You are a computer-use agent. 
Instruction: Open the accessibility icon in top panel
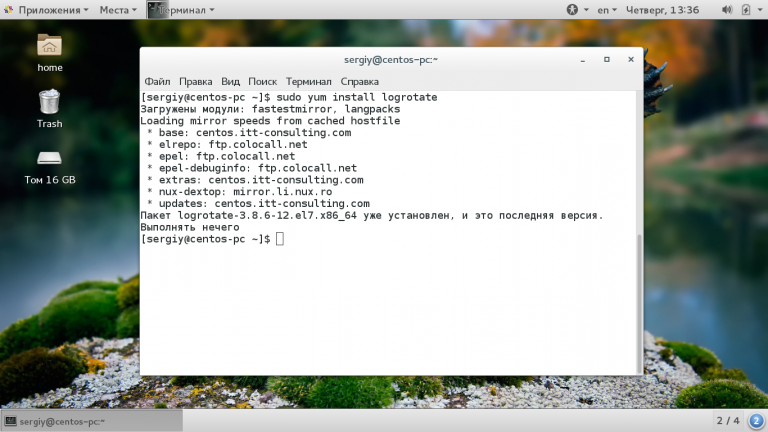[x=572, y=10]
